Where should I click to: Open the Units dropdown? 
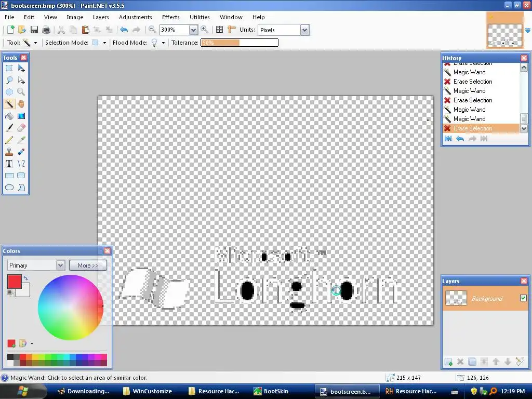tap(304, 30)
